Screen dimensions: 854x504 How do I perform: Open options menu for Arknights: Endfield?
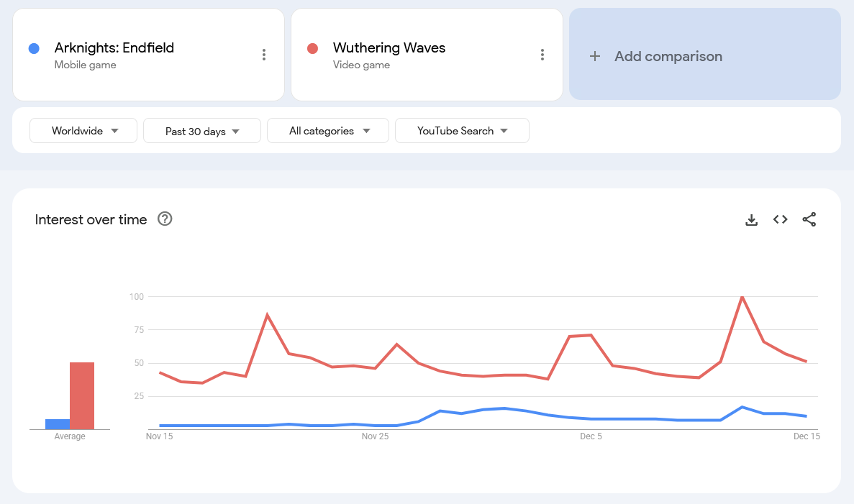tap(264, 55)
